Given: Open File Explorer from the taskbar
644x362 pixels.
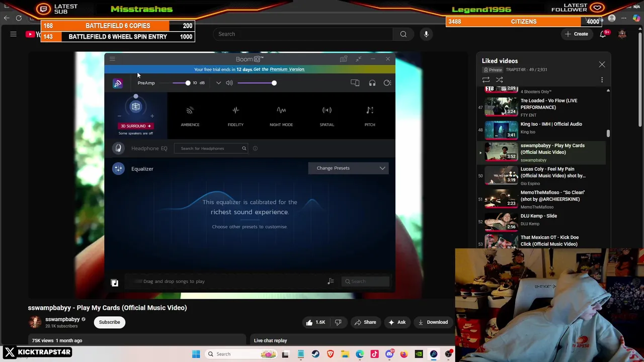Looking at the screenshot, I should [345, 354].
